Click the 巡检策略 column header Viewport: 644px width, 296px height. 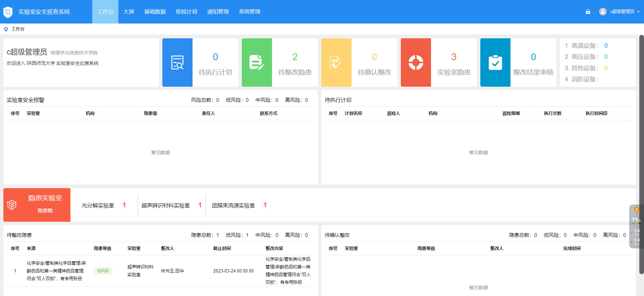click(511, 114)
